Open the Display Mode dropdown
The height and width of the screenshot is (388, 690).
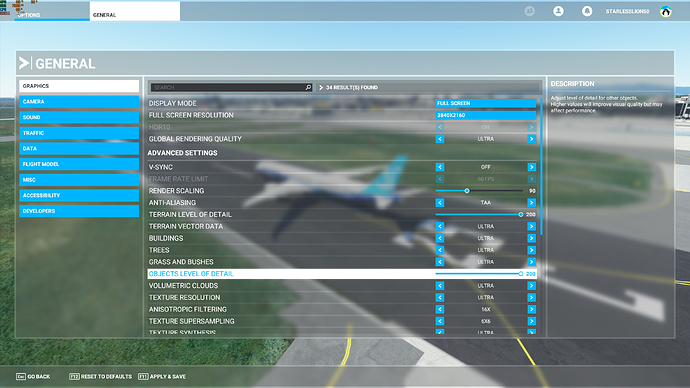pos(486,103)
